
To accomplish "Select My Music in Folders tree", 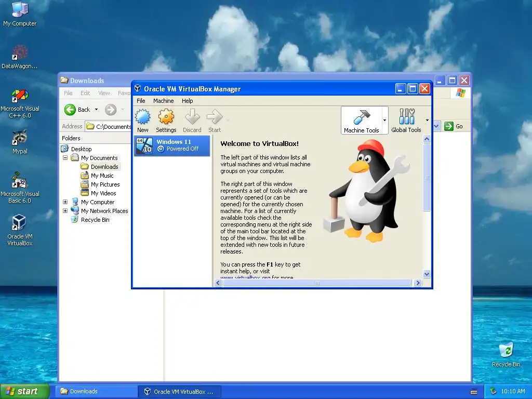I will click(x=102, y=176).
